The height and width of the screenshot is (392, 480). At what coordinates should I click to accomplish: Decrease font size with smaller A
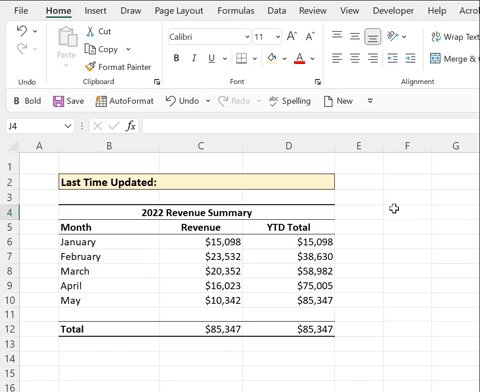point(310,36)
